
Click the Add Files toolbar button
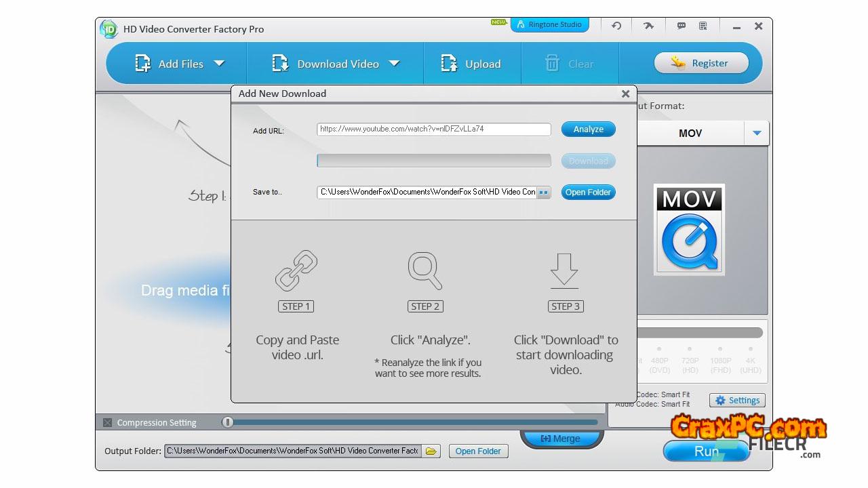point(170,64)
